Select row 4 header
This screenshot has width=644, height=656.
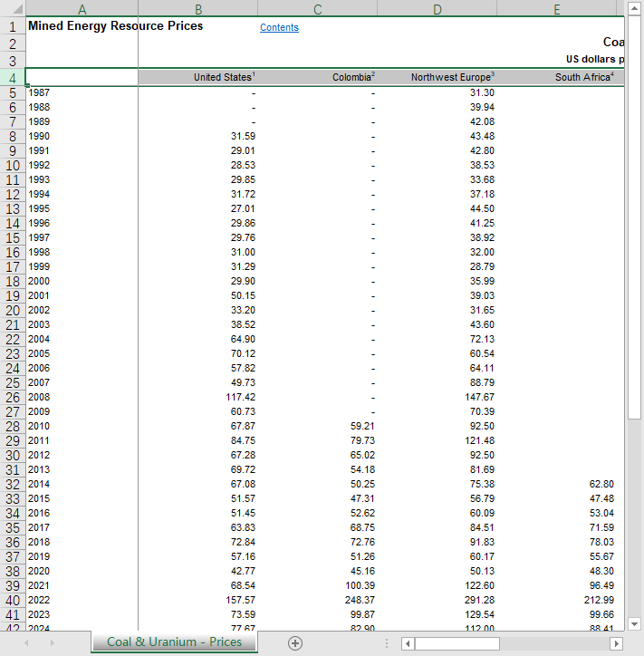click(13, 78)
